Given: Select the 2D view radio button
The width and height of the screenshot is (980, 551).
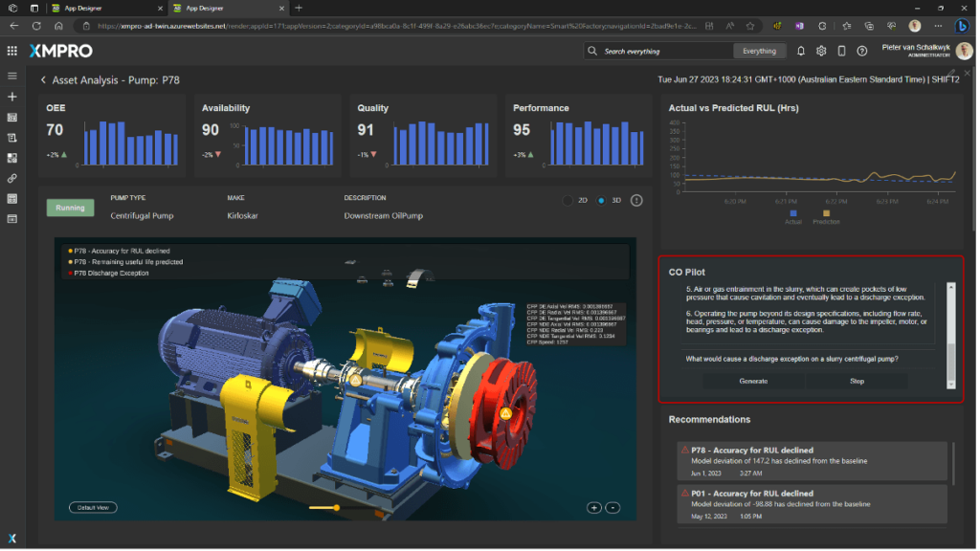Looking at the screenshot, I should pos(568,201).
